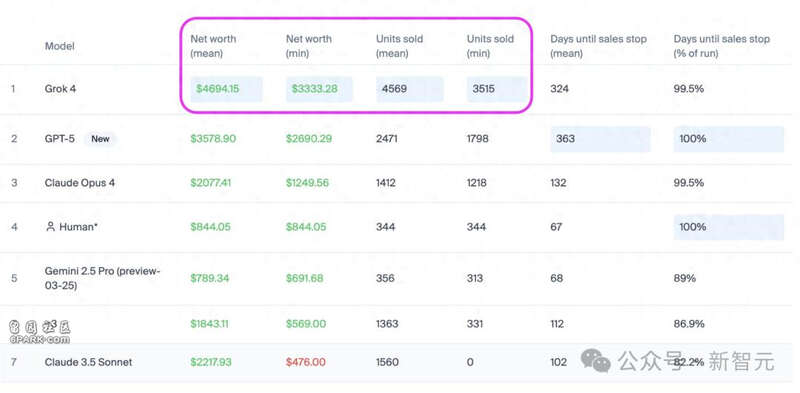Screen dimensions: 800x393
Task: Select the Grok 4 model row
Action: [400, 89]
